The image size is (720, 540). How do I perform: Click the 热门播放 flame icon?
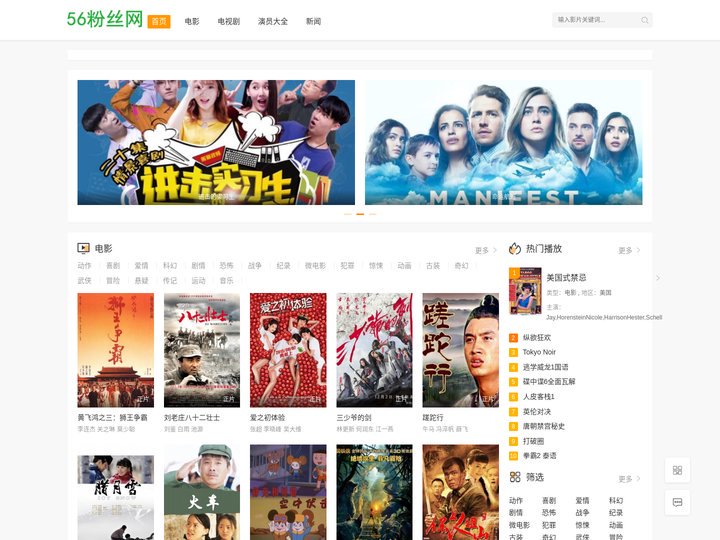tap(515, 248)
